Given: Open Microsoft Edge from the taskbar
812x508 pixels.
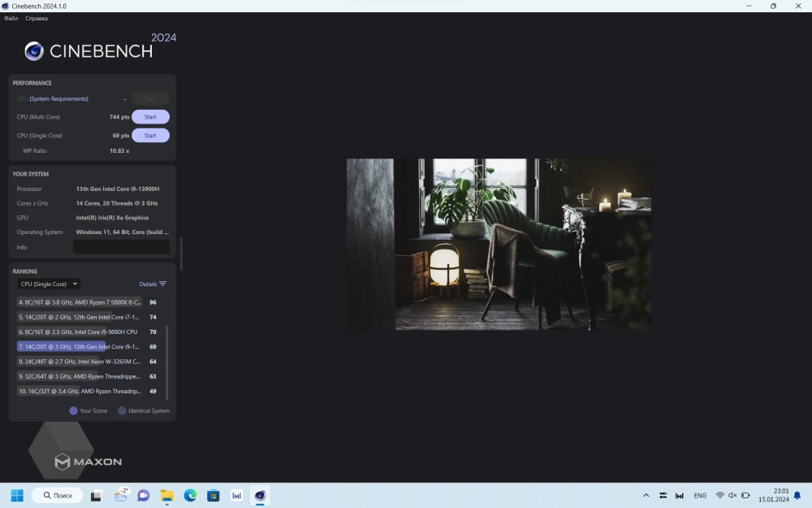Looking at the screenshot, I should point(190,495).
